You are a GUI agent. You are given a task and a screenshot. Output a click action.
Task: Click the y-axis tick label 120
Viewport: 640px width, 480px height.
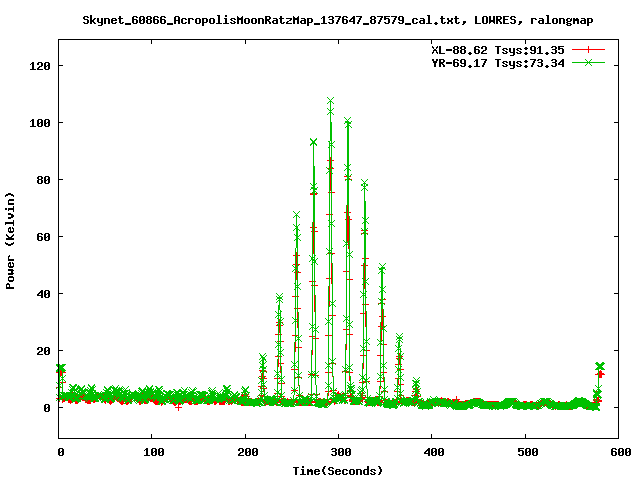pos(40,66)
